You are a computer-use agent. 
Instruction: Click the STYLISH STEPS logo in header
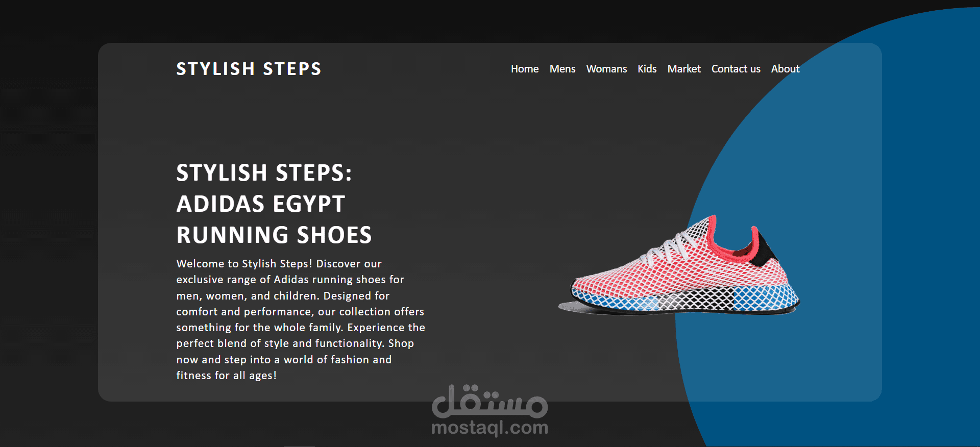tap(249, 69)
